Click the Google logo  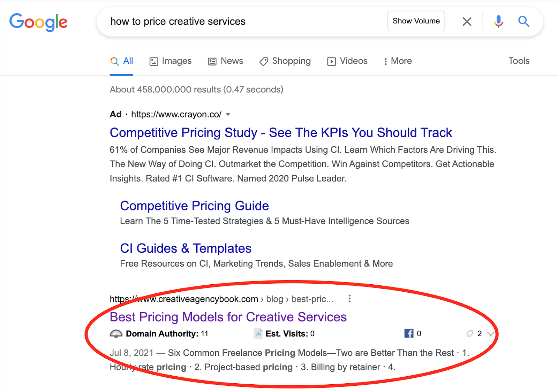tap(38, 22)
